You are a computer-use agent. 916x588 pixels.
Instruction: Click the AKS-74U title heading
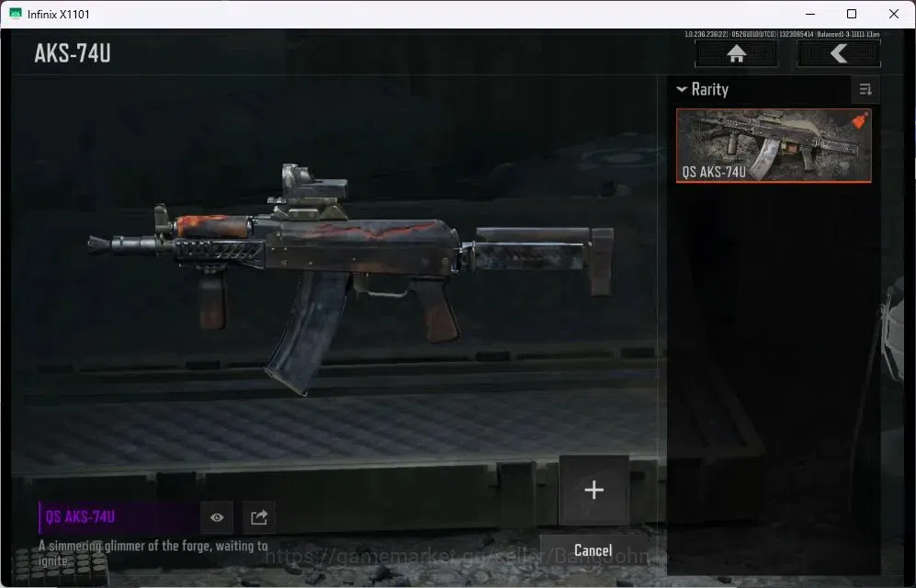[73, 53]
